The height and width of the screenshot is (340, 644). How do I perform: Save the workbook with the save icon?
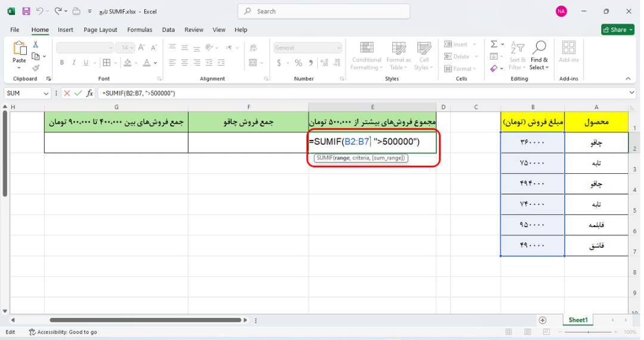26,11
